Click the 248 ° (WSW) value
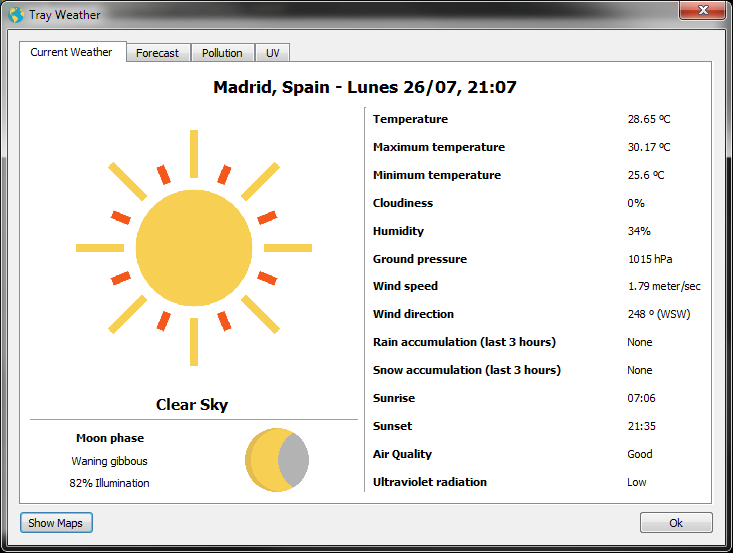The image size is (733, 553). point(659,314)
